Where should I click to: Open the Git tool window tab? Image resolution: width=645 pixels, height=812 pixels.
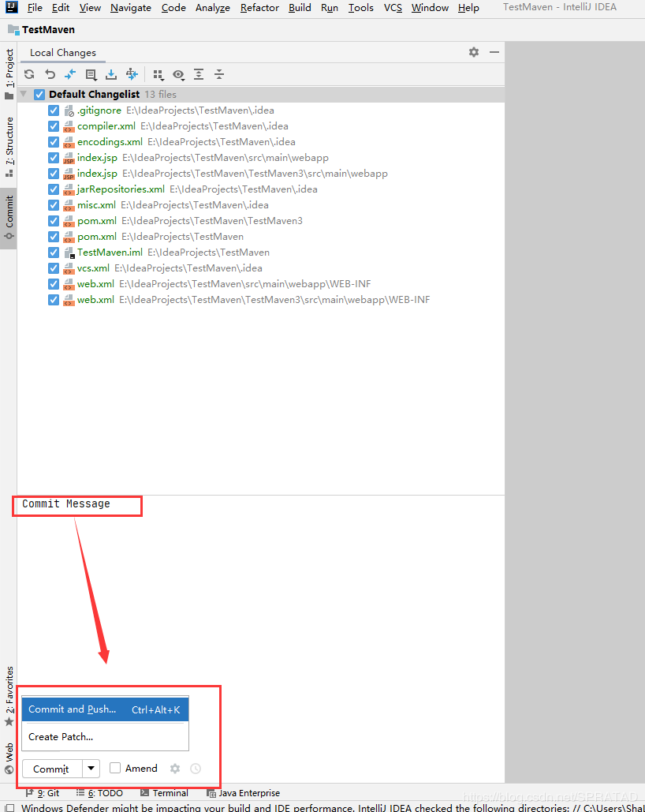pos(43,793)
